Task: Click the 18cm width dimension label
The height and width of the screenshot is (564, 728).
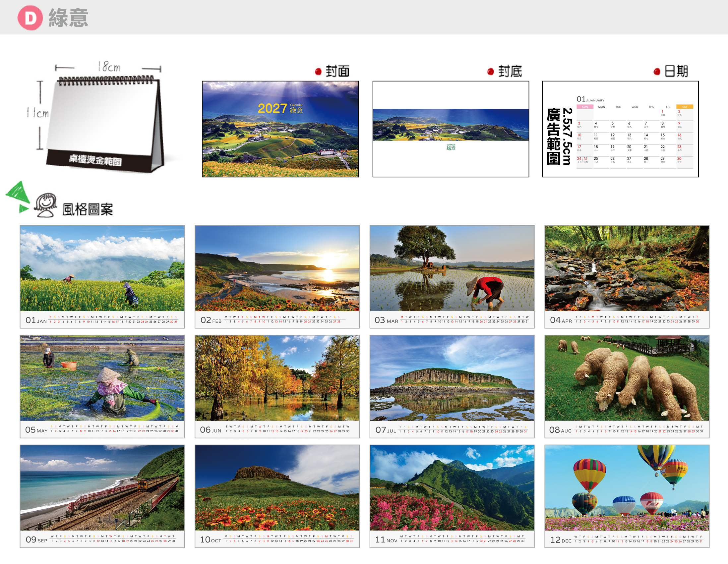Action: [x=109, y=67]
